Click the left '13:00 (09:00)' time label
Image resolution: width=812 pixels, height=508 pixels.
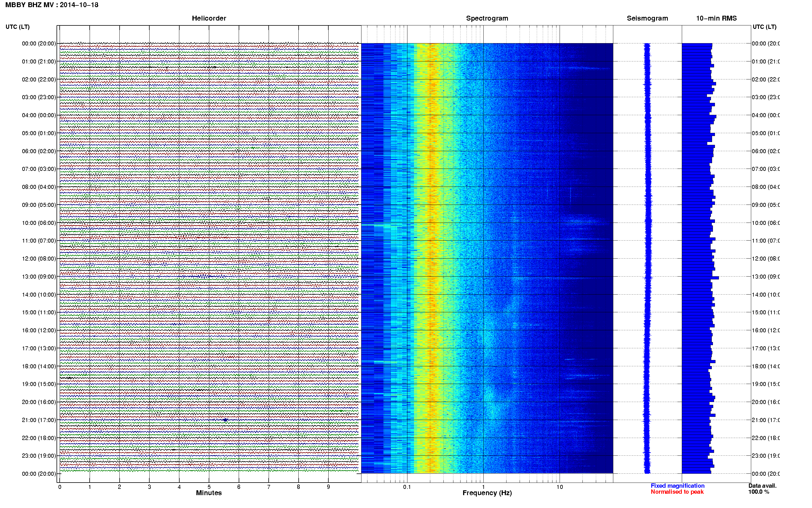pos(39,277)
